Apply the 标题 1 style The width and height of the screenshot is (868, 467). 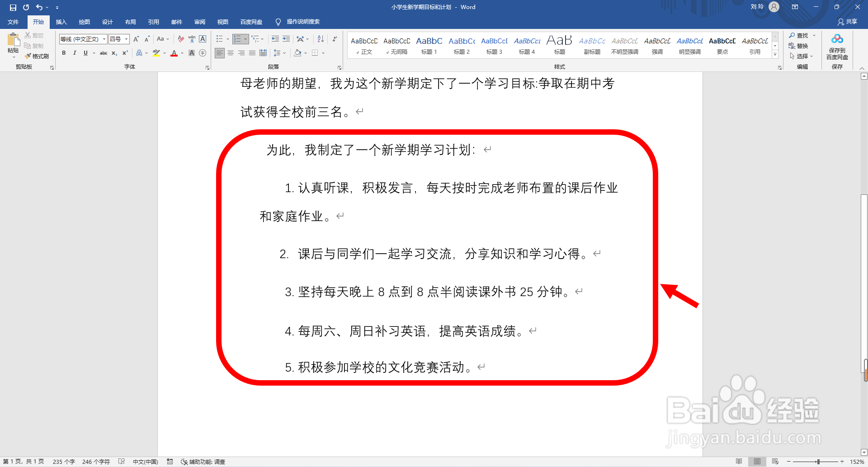(429, 44)
